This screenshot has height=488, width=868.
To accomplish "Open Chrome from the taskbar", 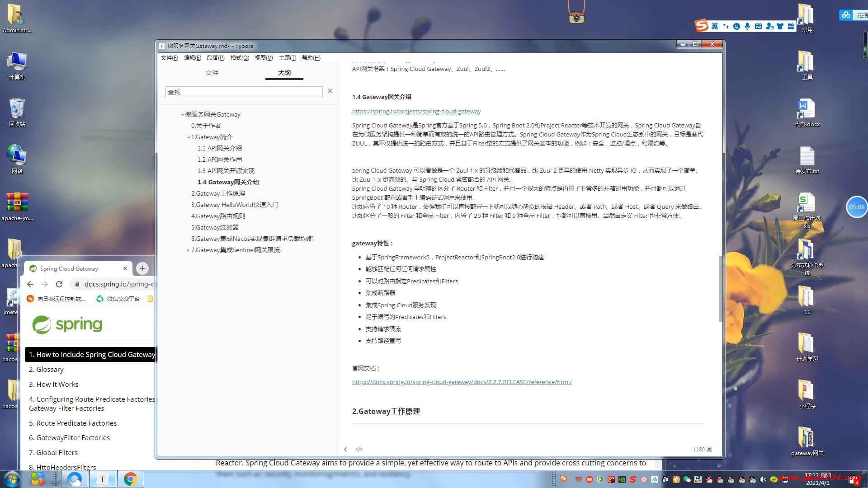I will click(x=131, y=479).
